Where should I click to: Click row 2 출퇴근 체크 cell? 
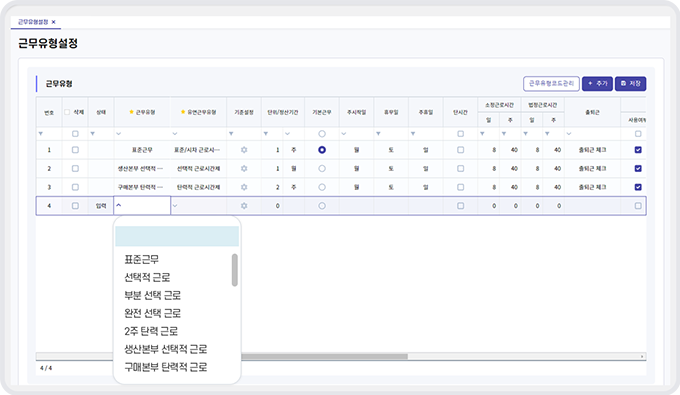tap(592, 168)
